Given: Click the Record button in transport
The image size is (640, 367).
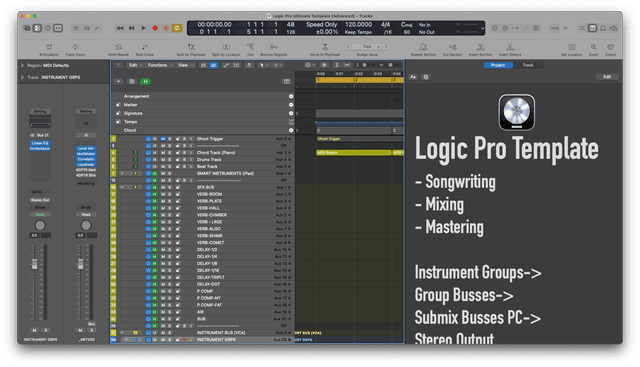Looking at the screenshot, I should pos(155,28).
